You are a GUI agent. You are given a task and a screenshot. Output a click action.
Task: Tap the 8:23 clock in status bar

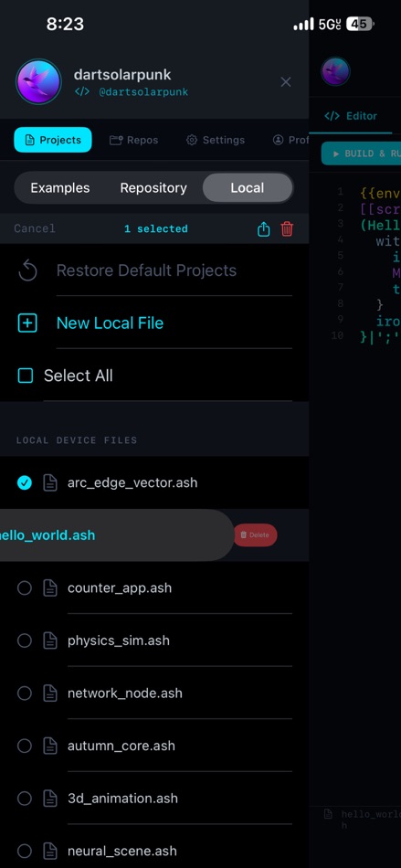point(65,24)
